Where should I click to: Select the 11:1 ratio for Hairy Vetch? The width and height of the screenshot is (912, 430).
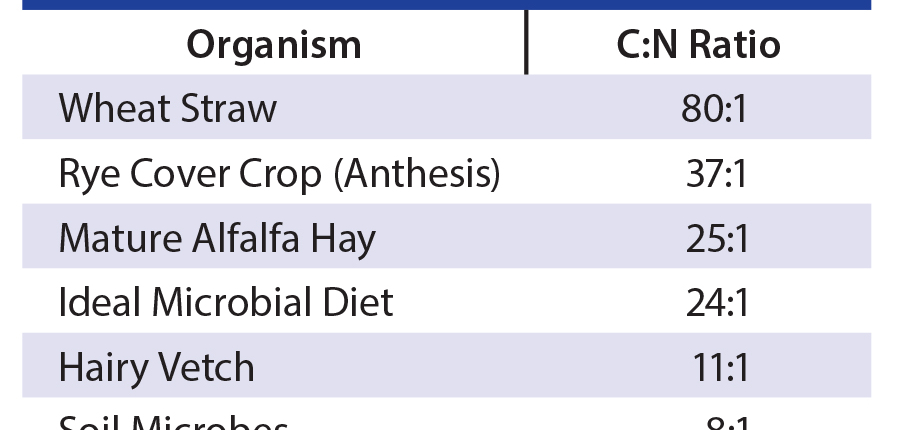click(x=720, y=367)
